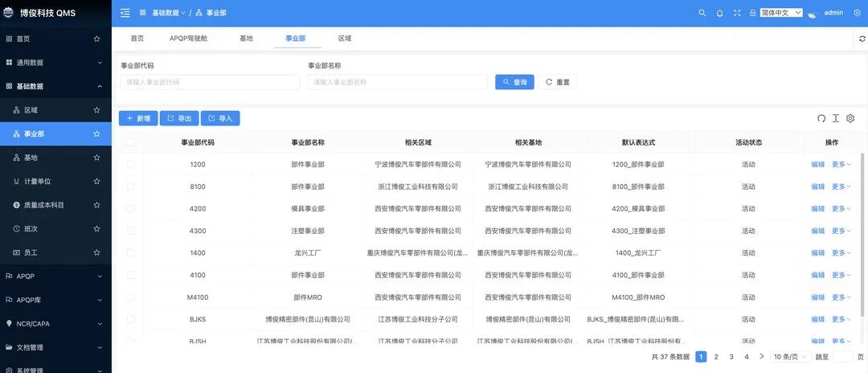Viewport: 868px width, 373px height.
Task: Refresh the table with circular arrow icon
Action: [x=821, y=118]
